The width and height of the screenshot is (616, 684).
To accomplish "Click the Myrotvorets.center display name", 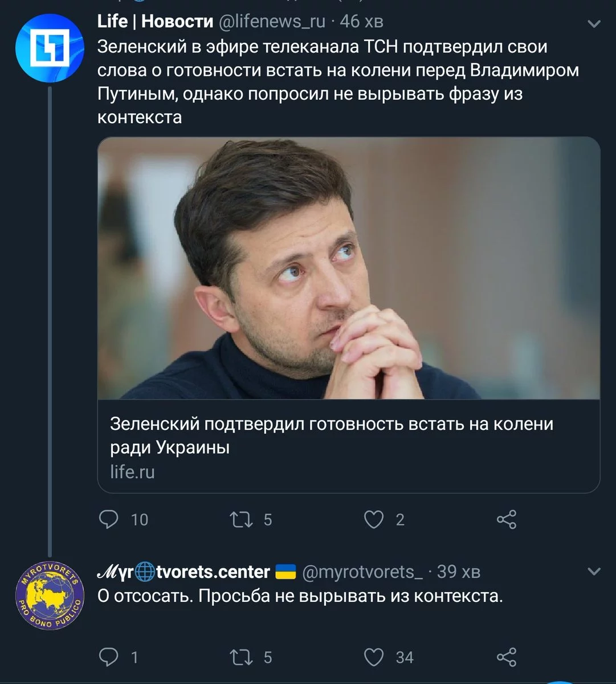I will (x=183, y=571).
